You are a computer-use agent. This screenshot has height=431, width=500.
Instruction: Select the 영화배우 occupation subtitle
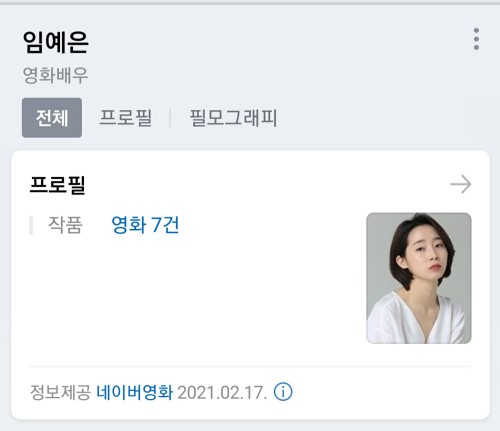click(55, 75)
